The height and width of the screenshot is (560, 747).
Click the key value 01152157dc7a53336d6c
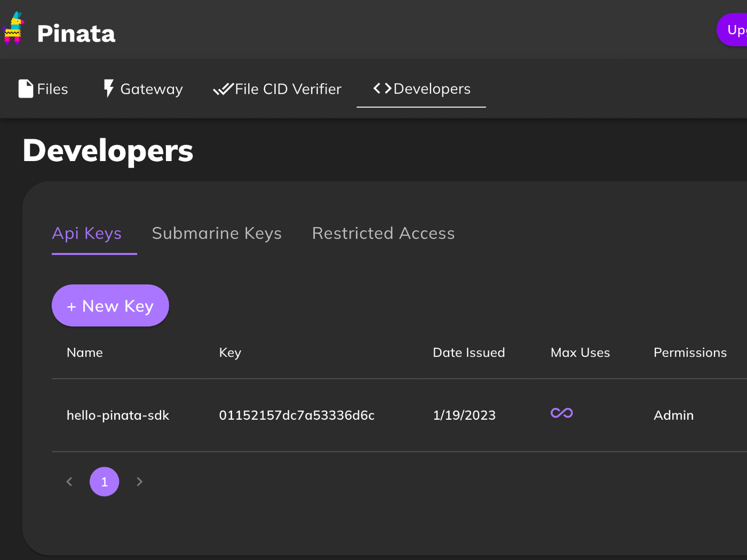pyautogui.click(x=297, y=415)
